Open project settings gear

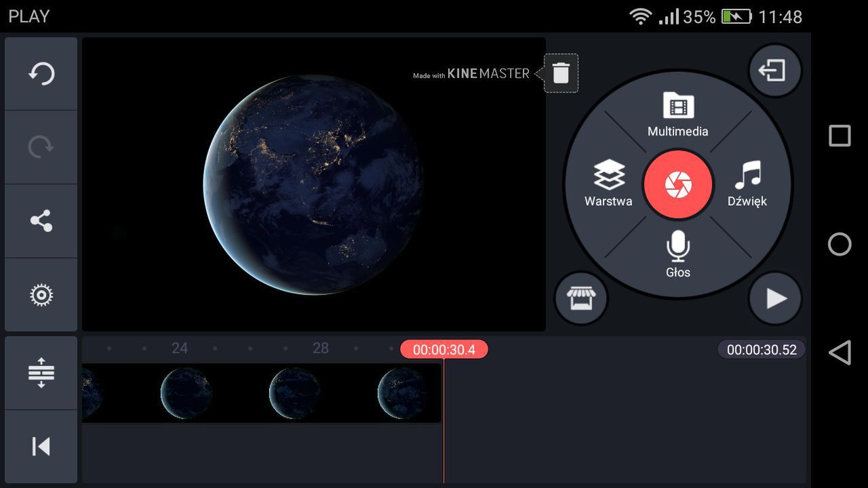click(x=41, y=295)
